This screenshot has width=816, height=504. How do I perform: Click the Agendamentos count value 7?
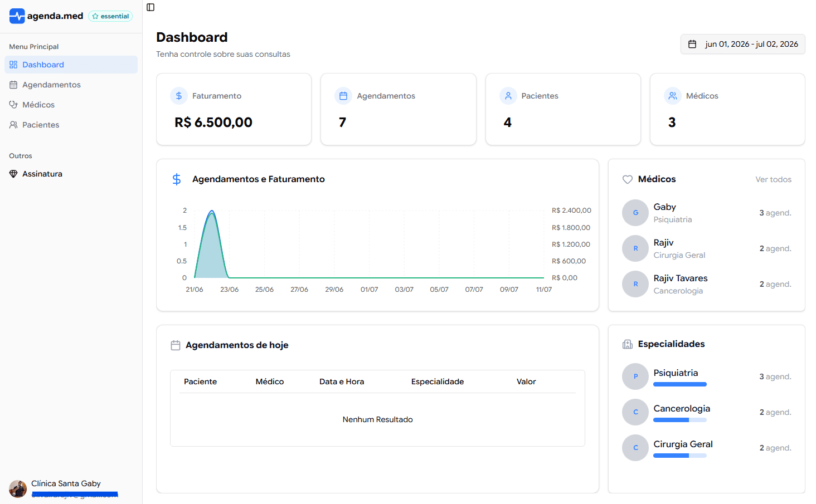343,123
